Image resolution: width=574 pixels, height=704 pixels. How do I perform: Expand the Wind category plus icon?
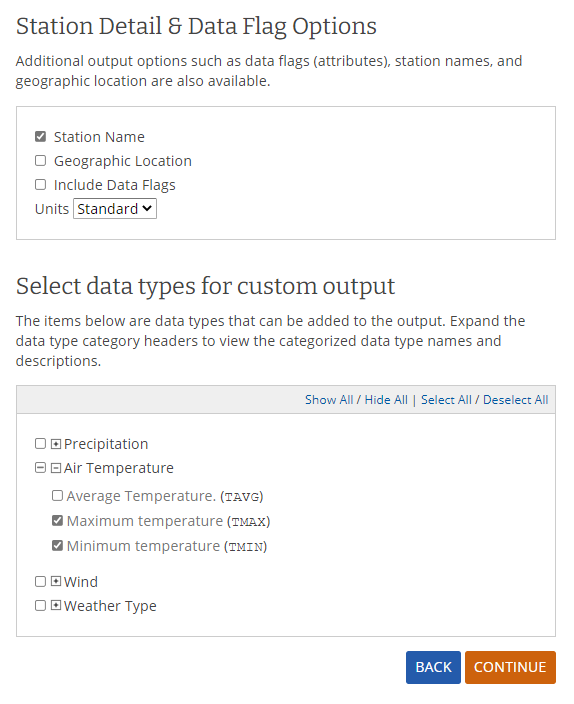pos(56,581)
